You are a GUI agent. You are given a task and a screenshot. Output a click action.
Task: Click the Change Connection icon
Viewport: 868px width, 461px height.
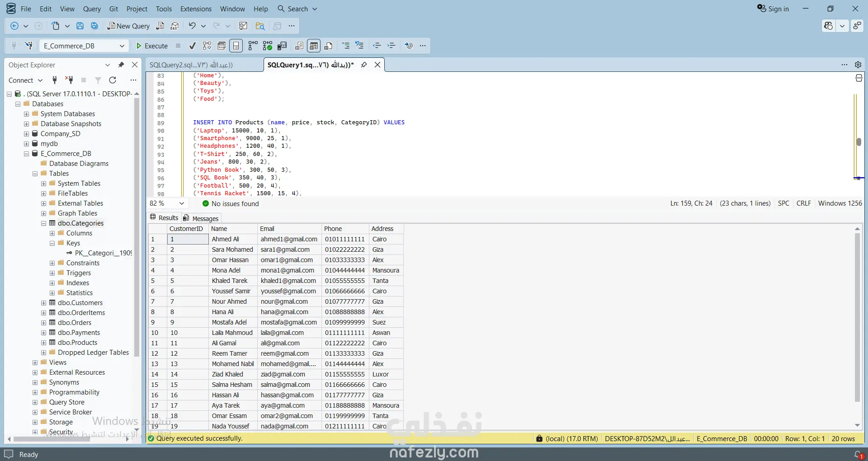(29, 46)
